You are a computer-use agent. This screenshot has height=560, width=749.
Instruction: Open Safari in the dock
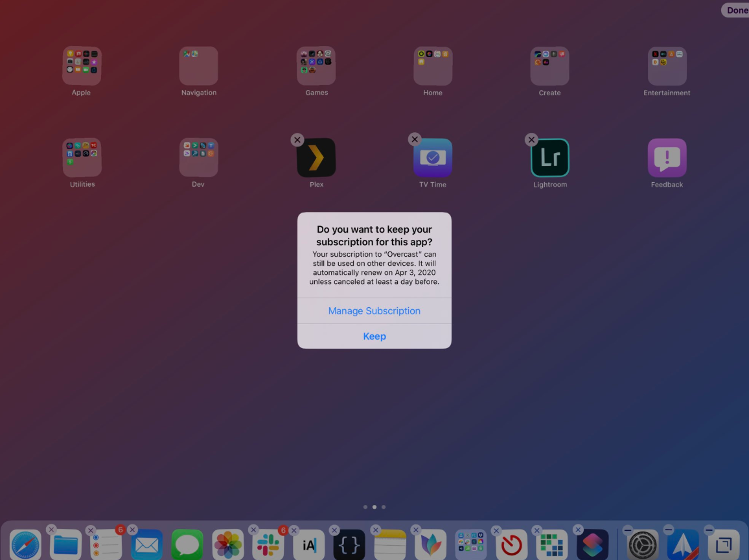[25, 544]
